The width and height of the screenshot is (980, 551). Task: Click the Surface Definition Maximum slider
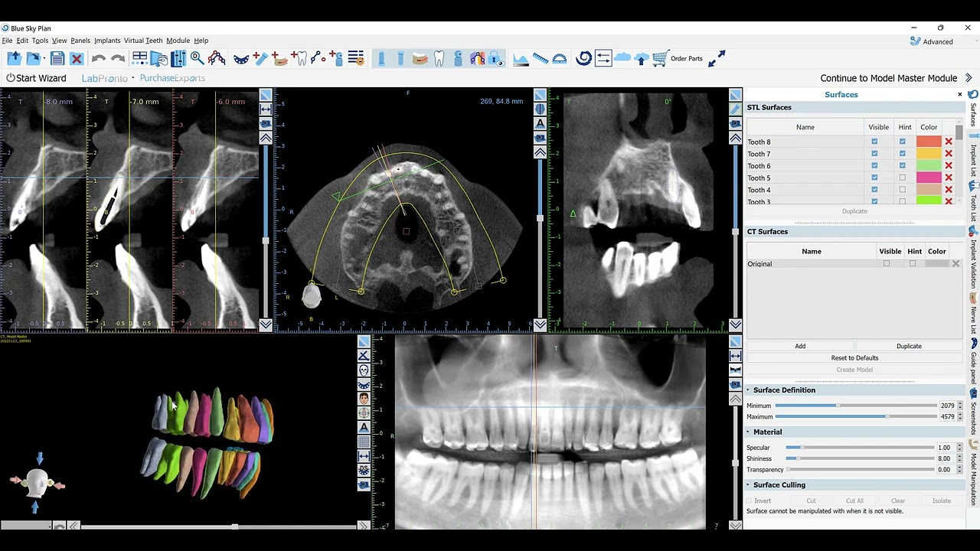coord(856,417)
